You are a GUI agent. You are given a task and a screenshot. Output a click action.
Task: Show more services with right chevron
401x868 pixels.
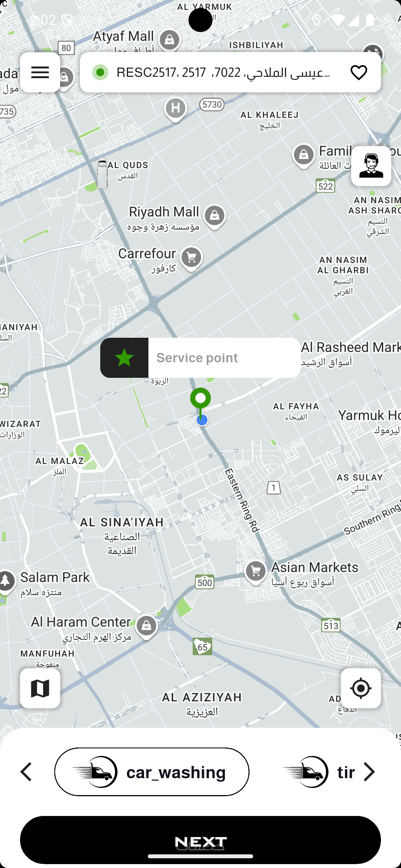point(369,772)
